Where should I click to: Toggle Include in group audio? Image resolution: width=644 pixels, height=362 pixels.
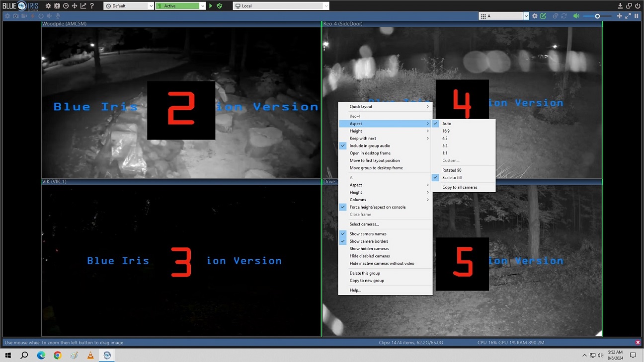point(385,146)
